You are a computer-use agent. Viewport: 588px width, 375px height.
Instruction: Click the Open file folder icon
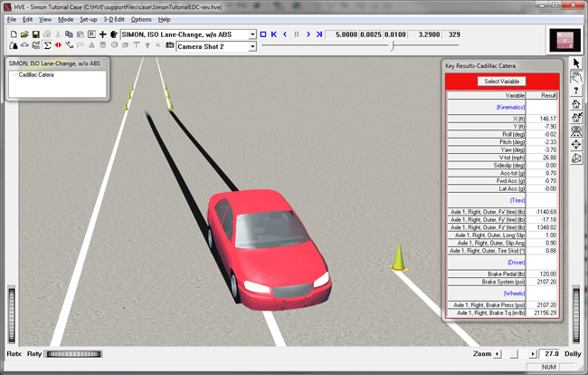[24, 34]
